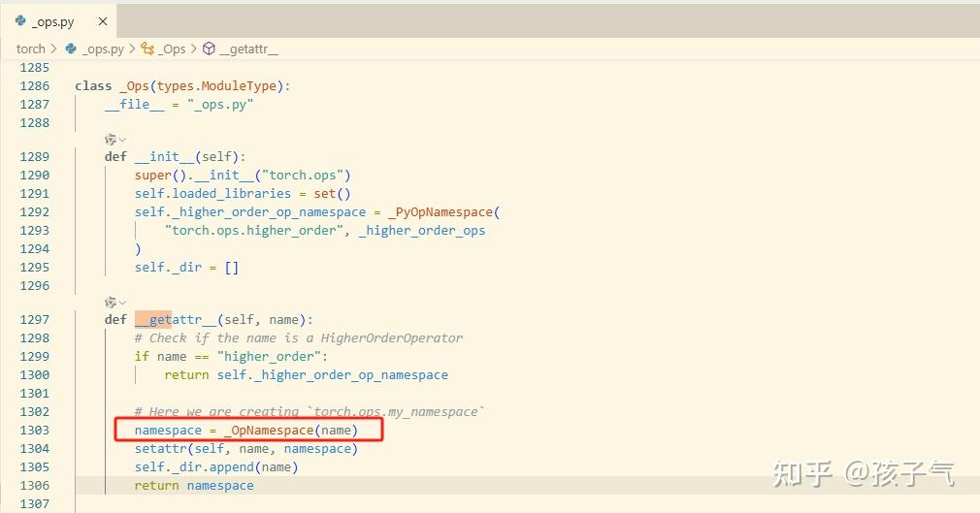Click the Python file icon in tab

[20, 21]
